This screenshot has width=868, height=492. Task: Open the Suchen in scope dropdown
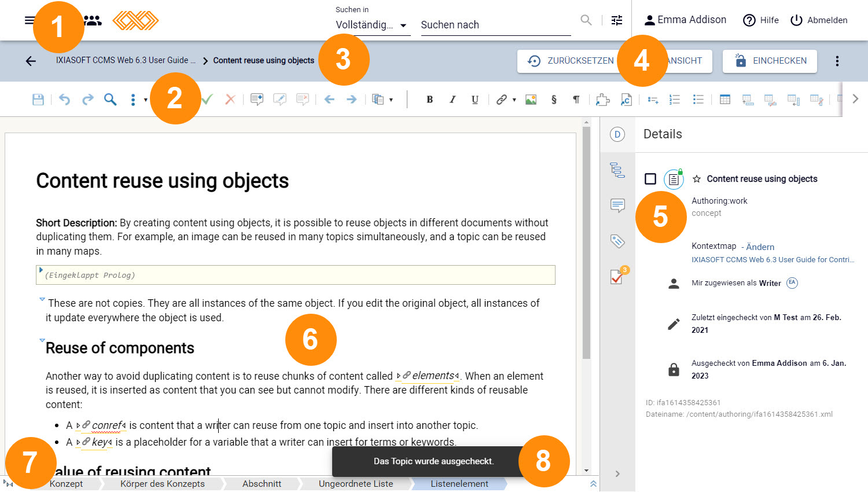pyautogui.click(x=373, y=25)
